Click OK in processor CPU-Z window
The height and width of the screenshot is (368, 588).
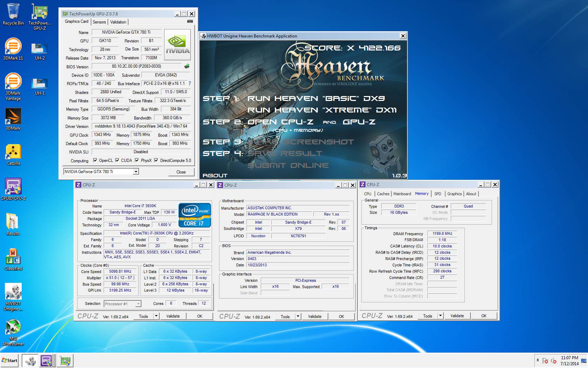[199, 316]
